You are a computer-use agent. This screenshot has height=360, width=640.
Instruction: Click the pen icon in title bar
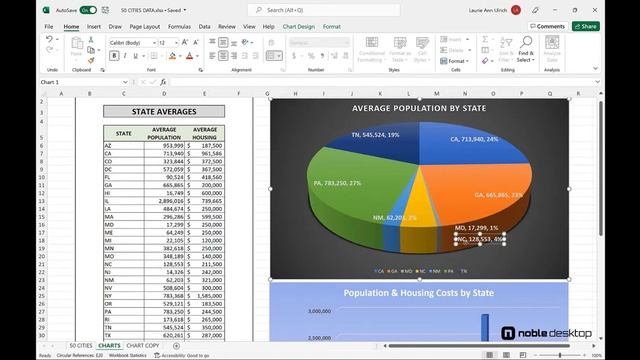click(x=535, y=10)
